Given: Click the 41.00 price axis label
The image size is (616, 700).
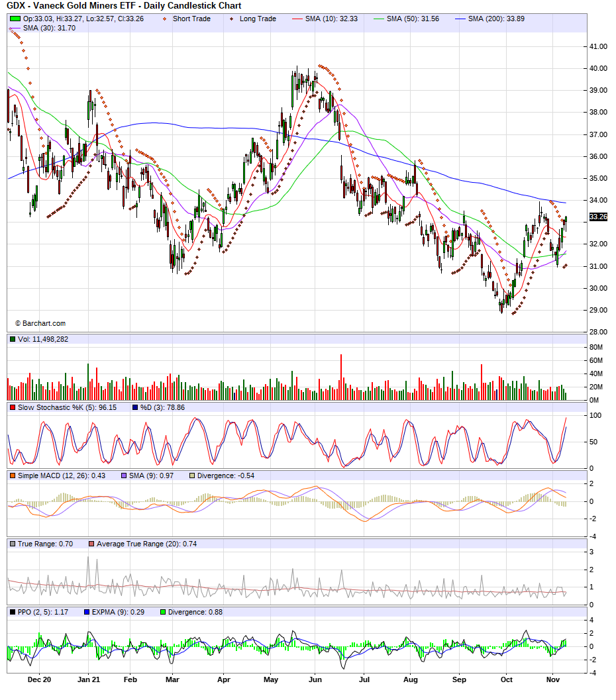Looking at the screenshot, I should 598,46.
